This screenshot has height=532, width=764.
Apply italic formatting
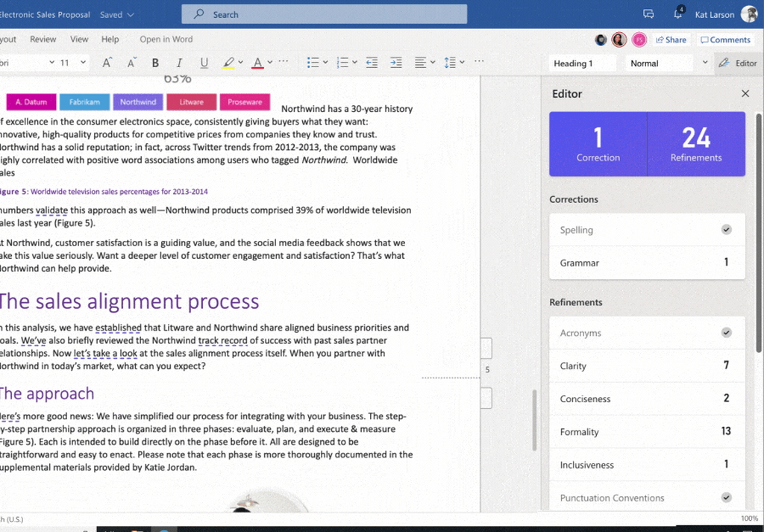179,63
